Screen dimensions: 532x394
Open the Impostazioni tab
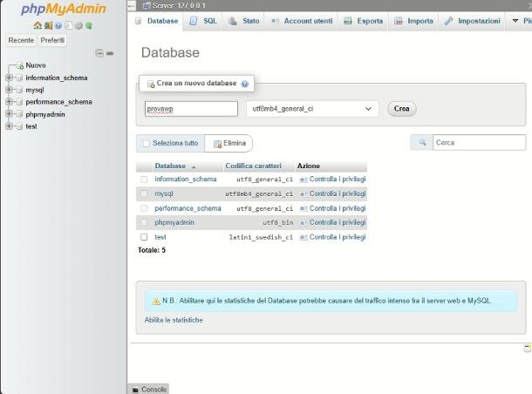[x=472, y=21]
